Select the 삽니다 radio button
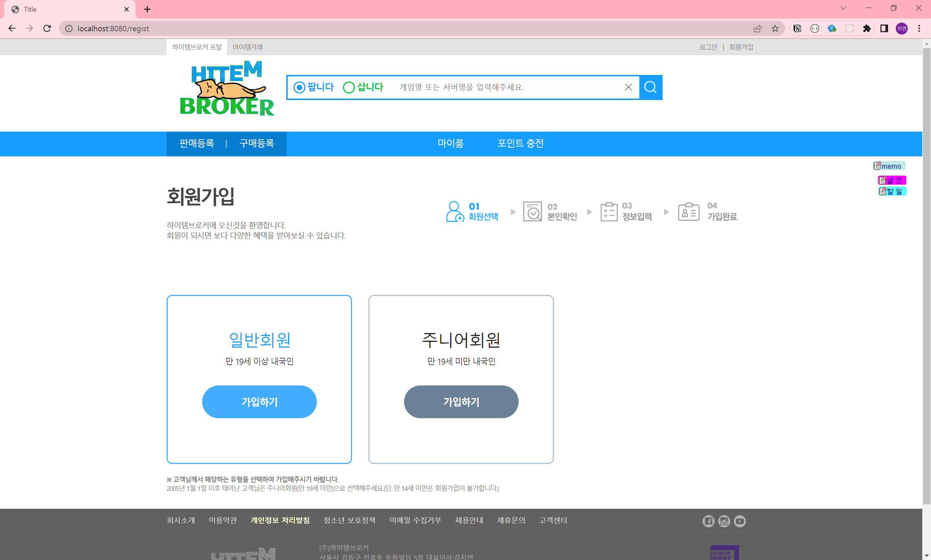931x560 pixels. [x=349, y=87]
